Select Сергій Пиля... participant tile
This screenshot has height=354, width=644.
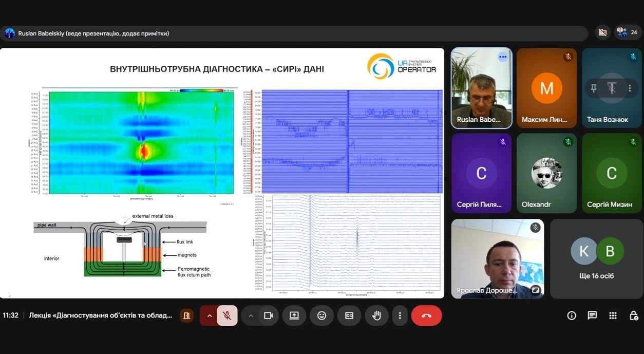[481, 173]
